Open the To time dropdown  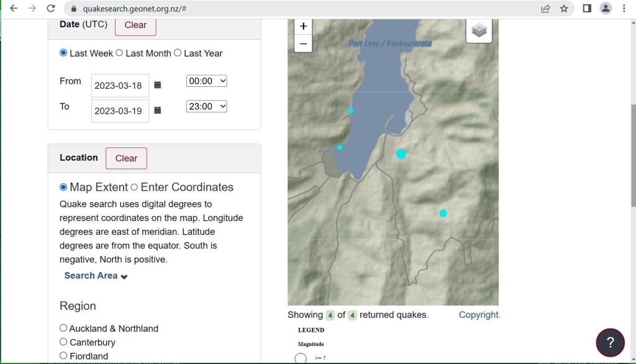(206, 106)
